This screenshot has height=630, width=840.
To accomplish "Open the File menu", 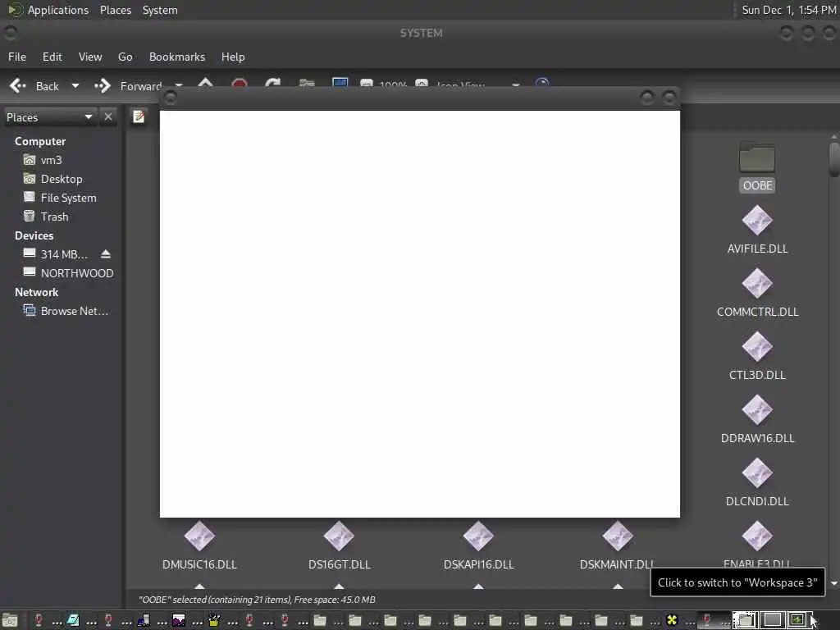I will 17,57.
